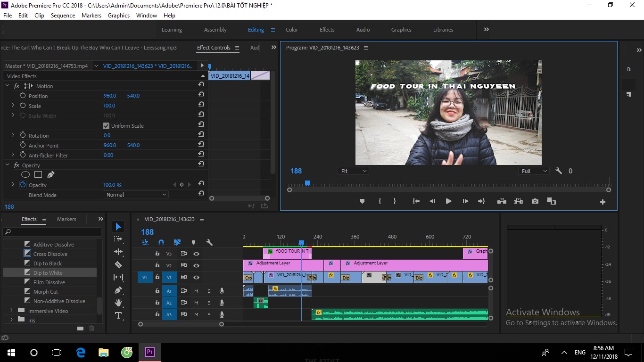Viewport: 644px width, 362px height.
Task: Step forward one frame
Action: coord(465,201)
